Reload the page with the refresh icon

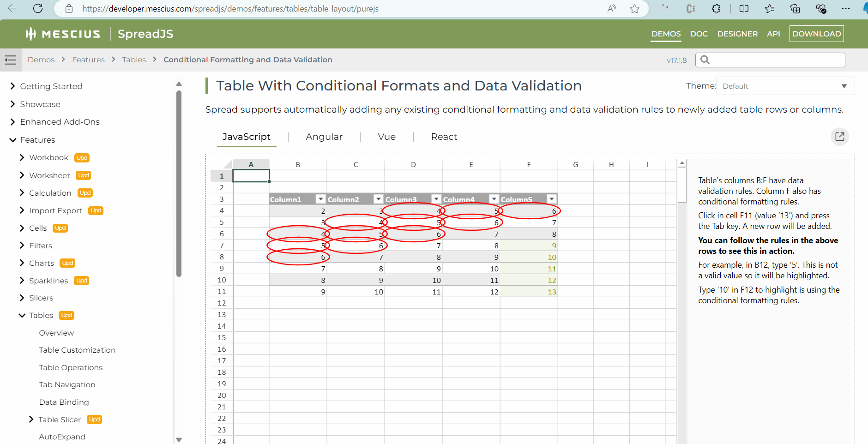(38, 8)
